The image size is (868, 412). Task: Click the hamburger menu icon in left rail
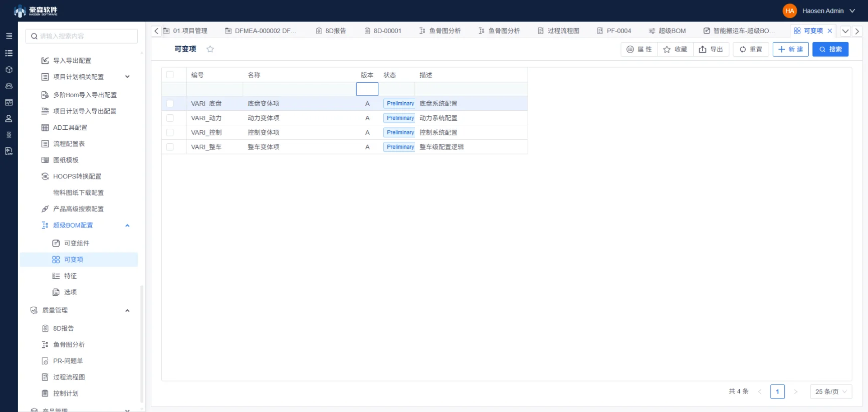[x=9, y=36]
